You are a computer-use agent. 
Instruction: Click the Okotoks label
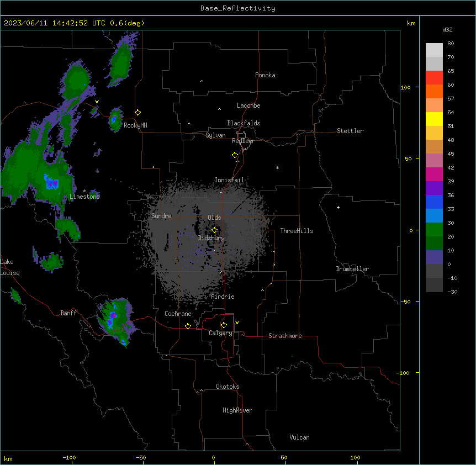[x=228, y=387]
